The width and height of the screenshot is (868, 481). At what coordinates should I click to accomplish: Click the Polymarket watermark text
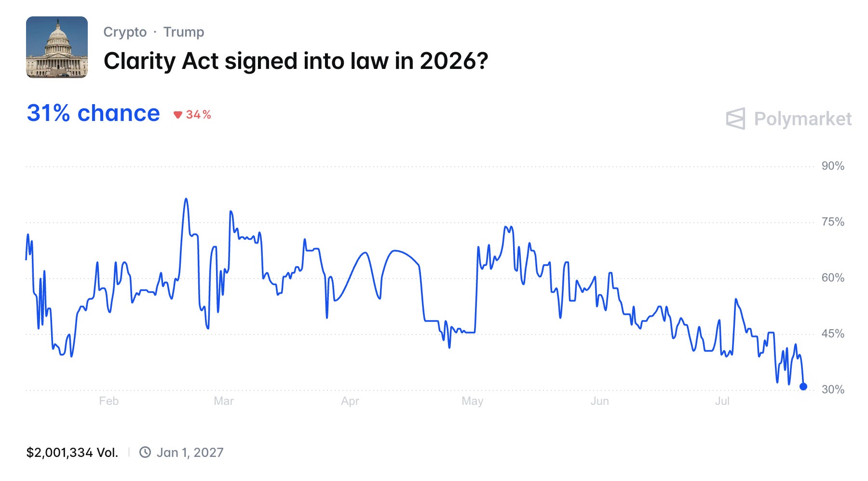(x=803, y=119)
